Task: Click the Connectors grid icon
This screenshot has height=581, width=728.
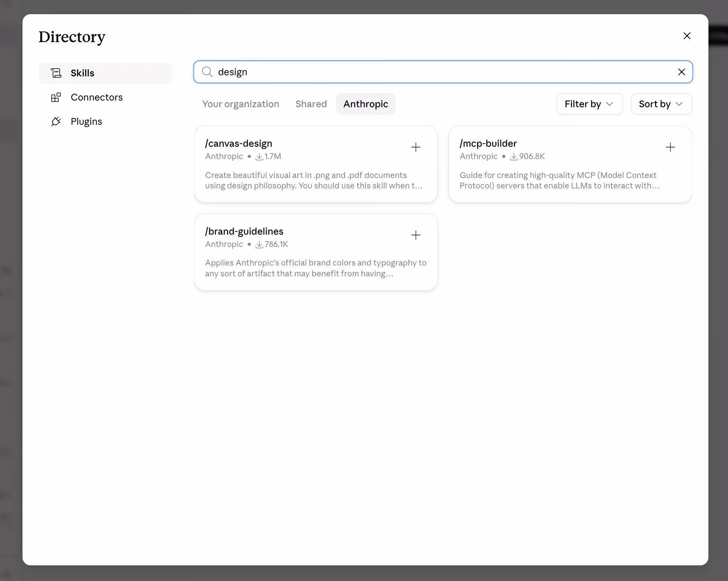Action: point(56,97)
